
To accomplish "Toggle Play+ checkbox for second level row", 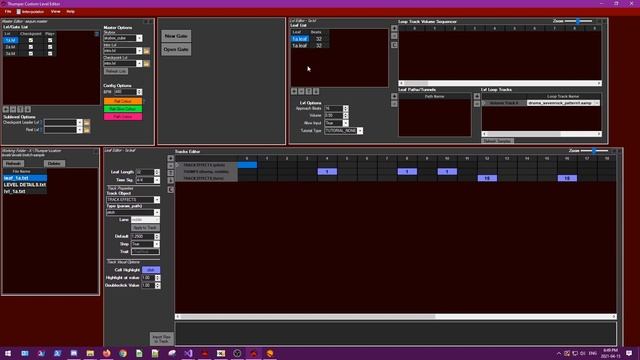I will tap(50, 47).
